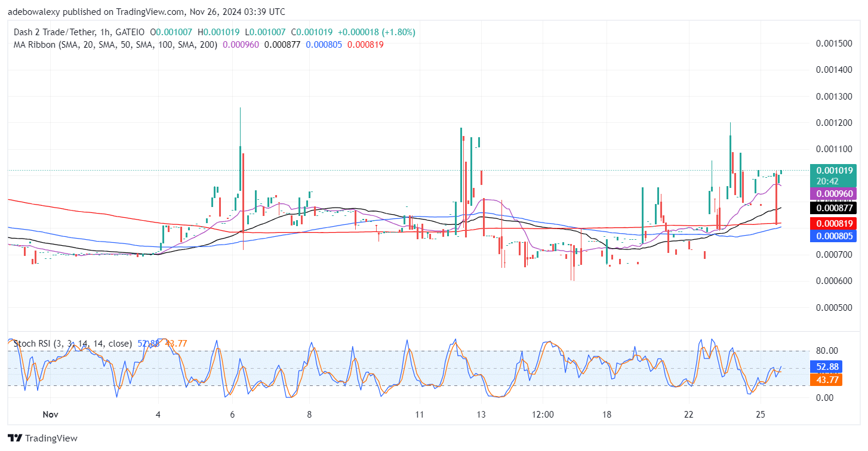Click the 0.001200 price axis label
The image size is (868, 451).
pyautogui.click(x=835, y=123)
